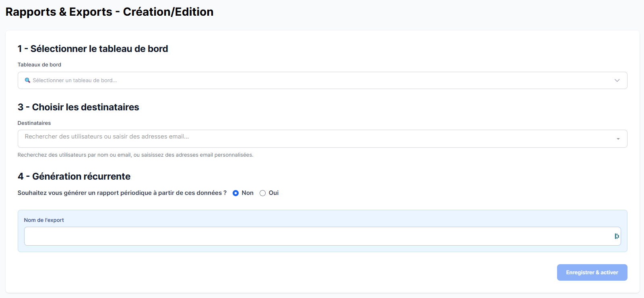Viewport: 644px width, 298px height.
Task: Focus the 'Nom de l'export' text field
Action: [x=318, y=236]
